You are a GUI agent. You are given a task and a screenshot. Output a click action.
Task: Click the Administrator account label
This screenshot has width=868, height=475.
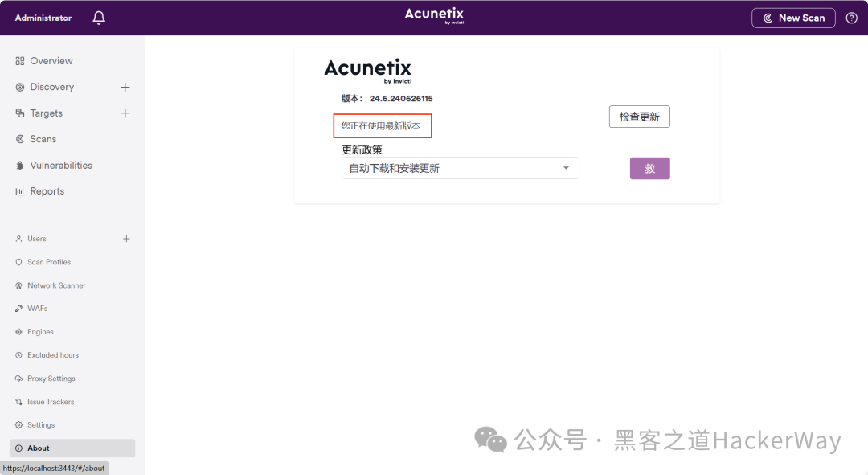coord(43,18)
